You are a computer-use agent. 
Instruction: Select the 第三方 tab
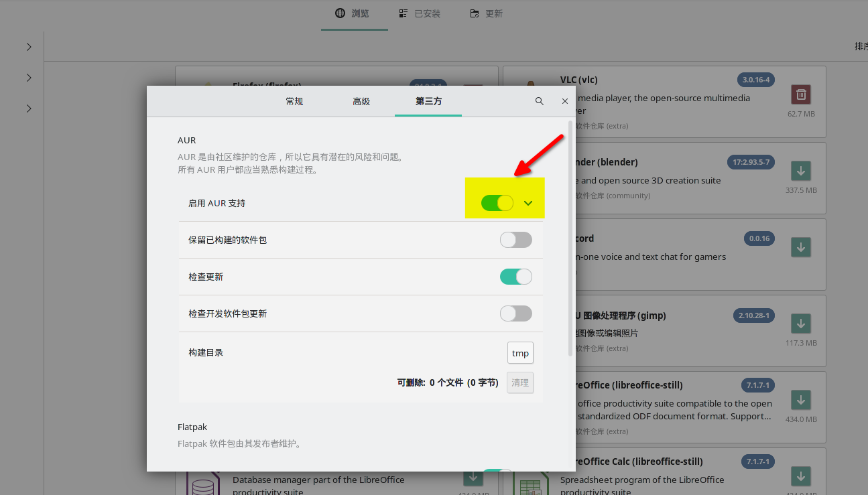click(428, 101)
